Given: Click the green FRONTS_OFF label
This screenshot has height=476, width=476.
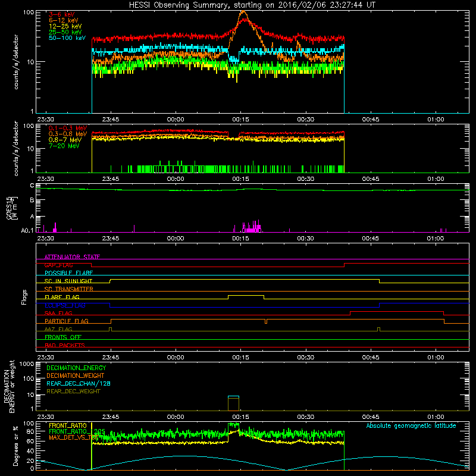Looking at the screenshot, I should 63,337.
